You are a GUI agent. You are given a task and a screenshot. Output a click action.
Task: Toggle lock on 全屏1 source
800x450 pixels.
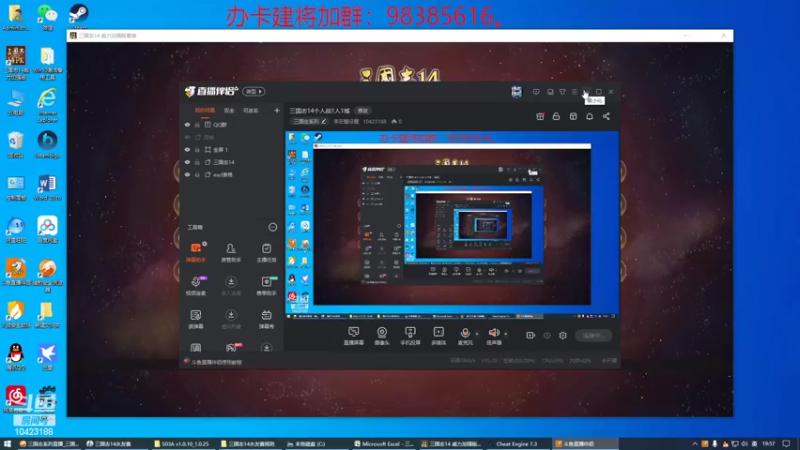197,149
